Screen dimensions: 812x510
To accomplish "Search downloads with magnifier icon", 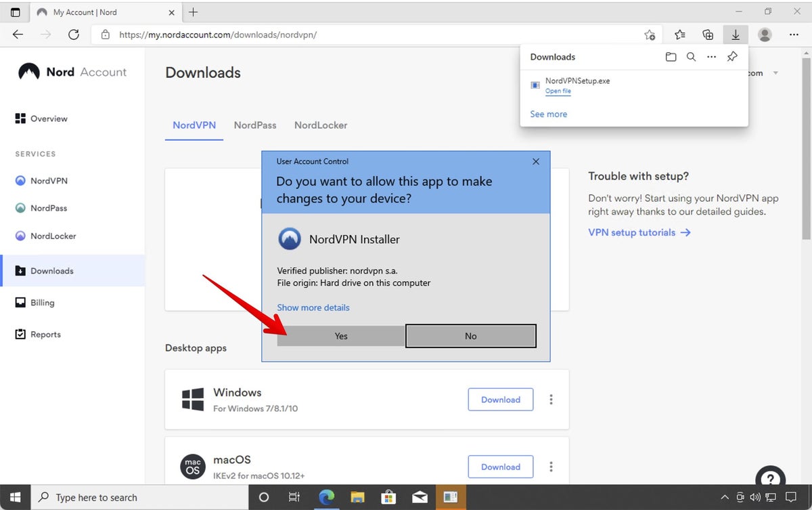I will point(691,57).
